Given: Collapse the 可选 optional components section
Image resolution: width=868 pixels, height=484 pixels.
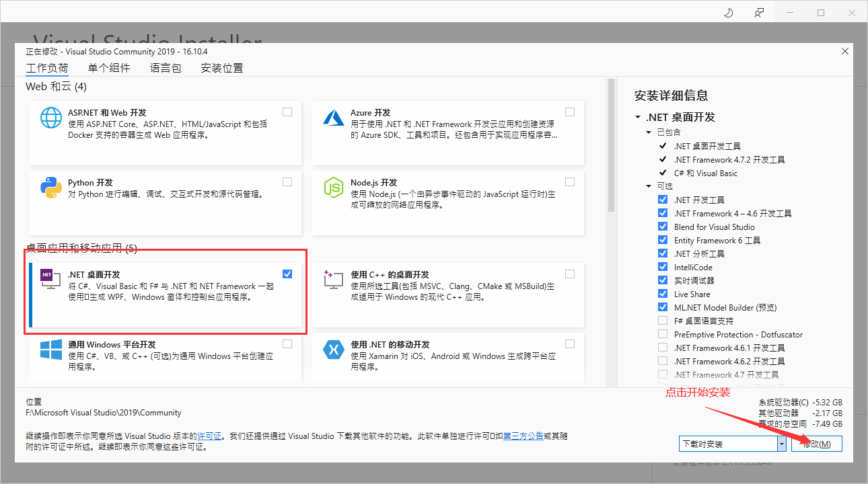Looking at the screenshot, I should pos(649,186).
